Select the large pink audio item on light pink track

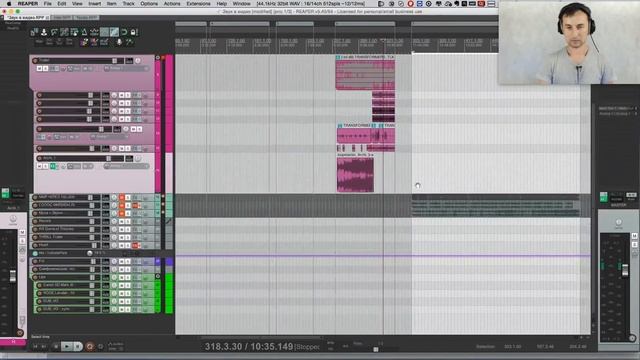tap(355, 175)
